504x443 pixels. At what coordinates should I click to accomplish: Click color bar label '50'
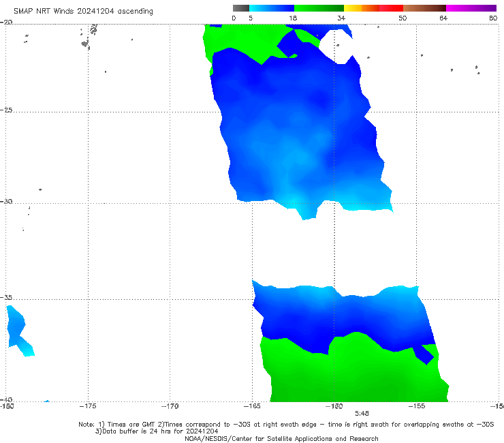[x=403, y=18]
